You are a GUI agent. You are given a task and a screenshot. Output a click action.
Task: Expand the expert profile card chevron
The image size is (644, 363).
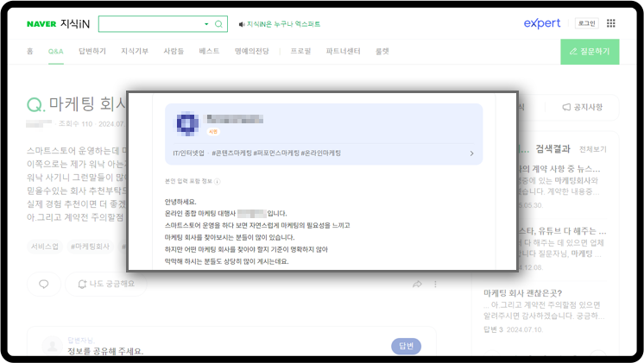pyautogui.click(x=471, y=153)
